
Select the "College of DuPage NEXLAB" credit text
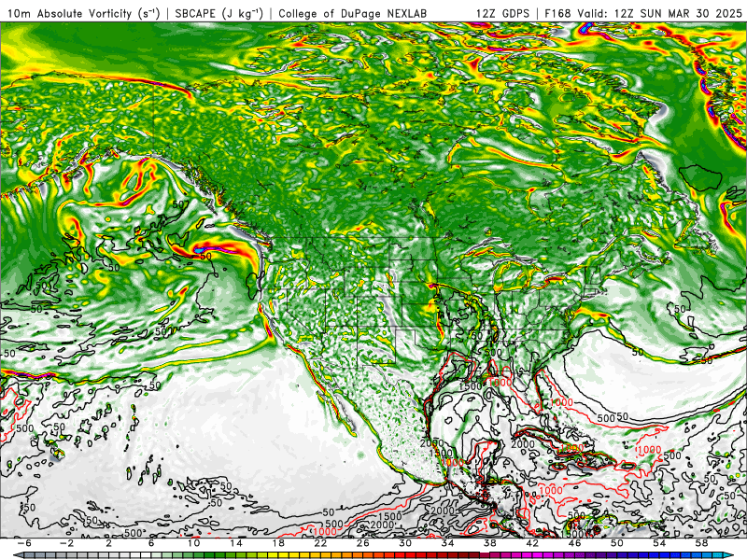pyautogui.click(x=353, y=14)
